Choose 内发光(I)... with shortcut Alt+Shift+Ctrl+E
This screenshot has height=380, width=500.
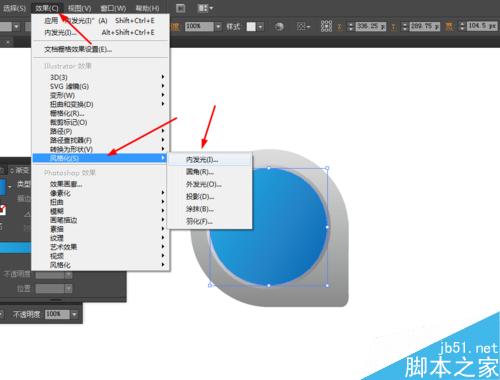coord(100,33)
